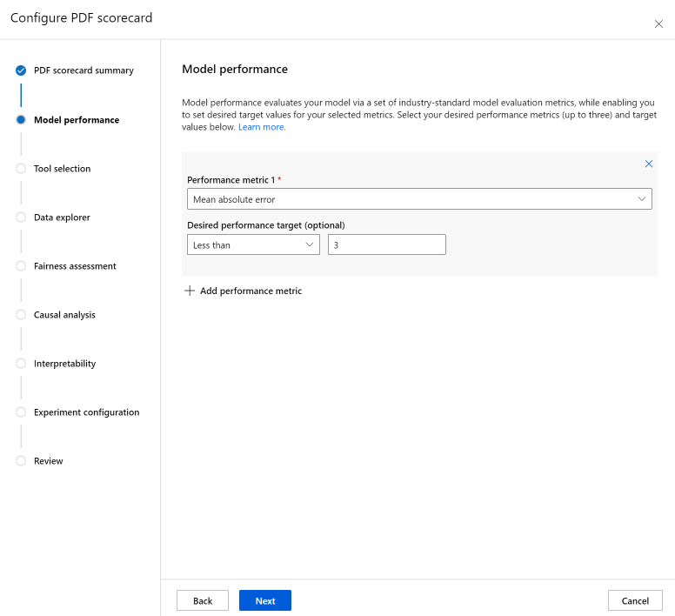Cancel the scorecard configuration

[635, 600]
